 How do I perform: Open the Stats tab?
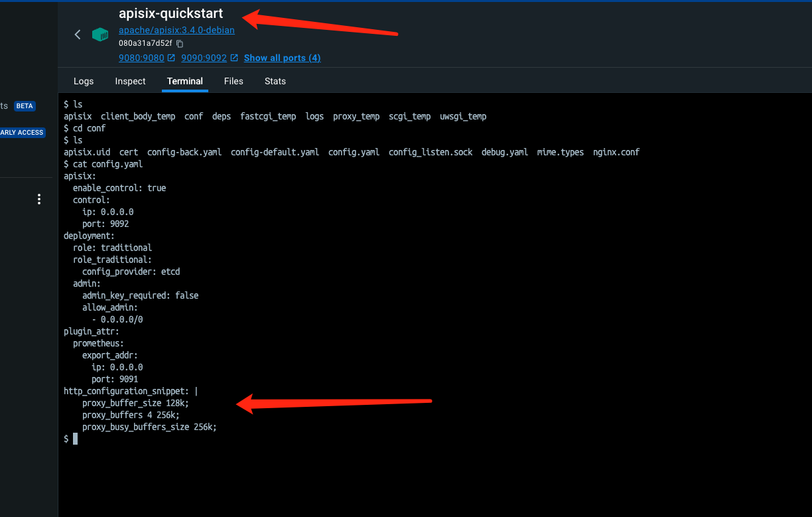click(275, 81)
